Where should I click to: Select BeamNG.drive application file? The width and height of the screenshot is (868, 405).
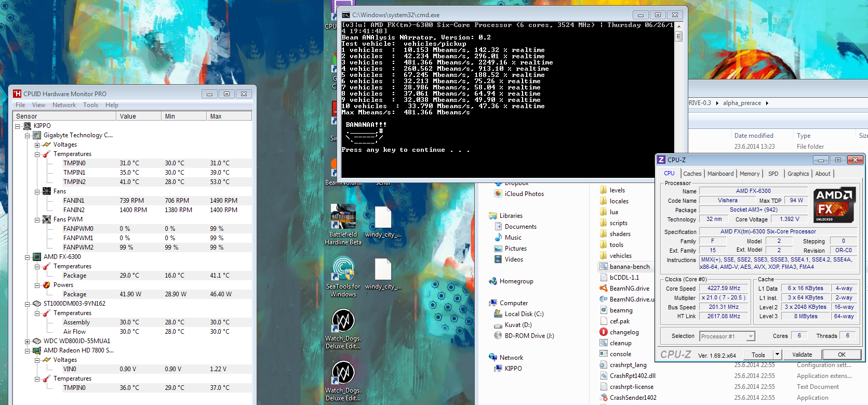624,289
